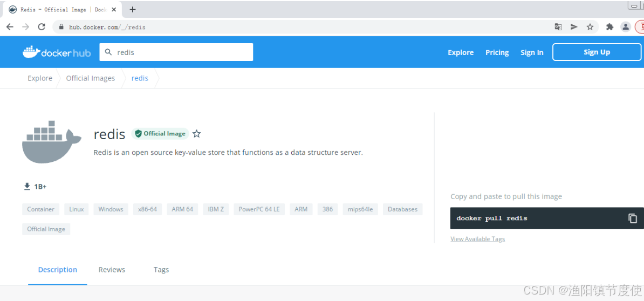Open the extensions puzzle icon

point(610,27)
